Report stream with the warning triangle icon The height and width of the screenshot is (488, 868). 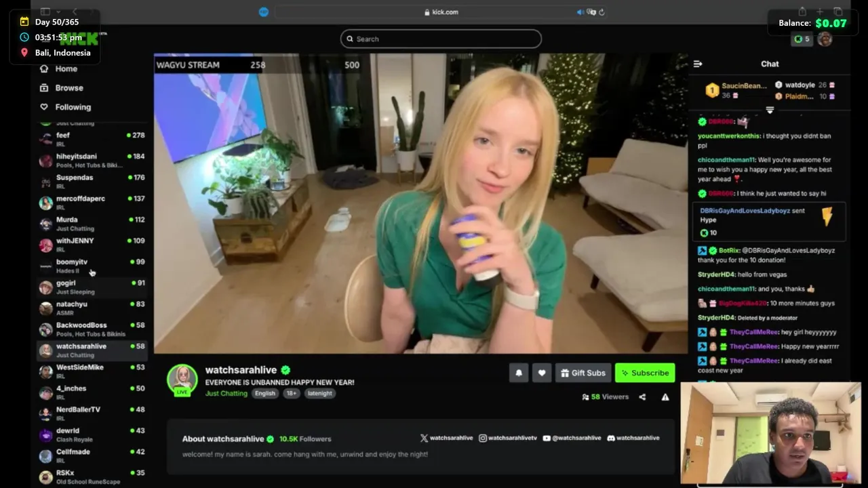click(665, 397)
